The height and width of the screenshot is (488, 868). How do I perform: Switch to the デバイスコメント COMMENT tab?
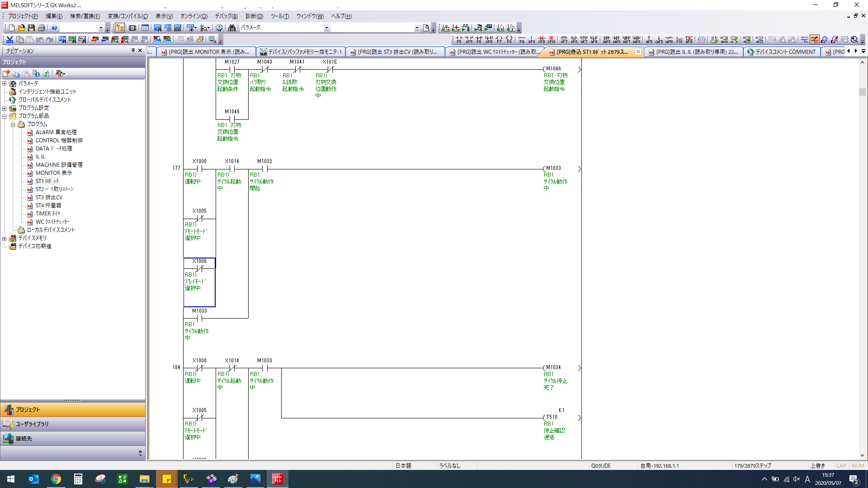(x=782, y=52)
